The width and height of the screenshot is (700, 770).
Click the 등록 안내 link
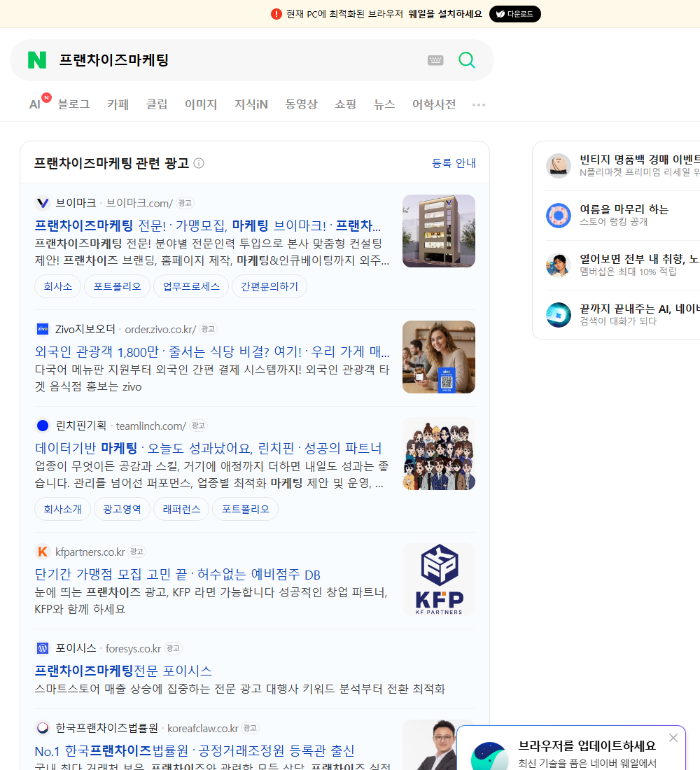pyautogui.click(x=454, y=163)
